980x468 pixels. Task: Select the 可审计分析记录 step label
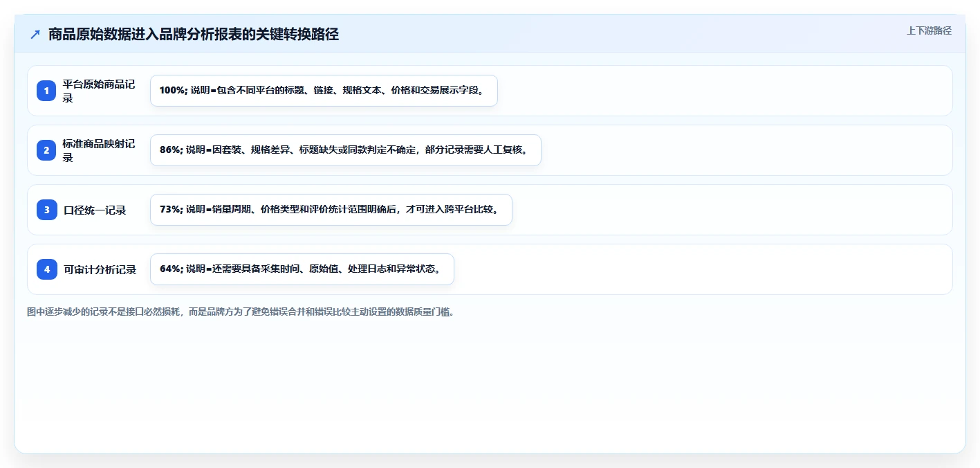(100, 269)
